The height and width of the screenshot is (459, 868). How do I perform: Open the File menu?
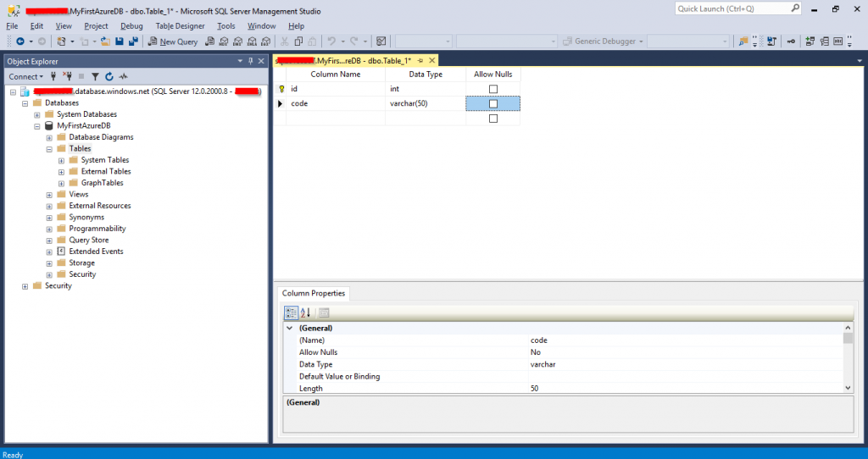click(12, 26)
